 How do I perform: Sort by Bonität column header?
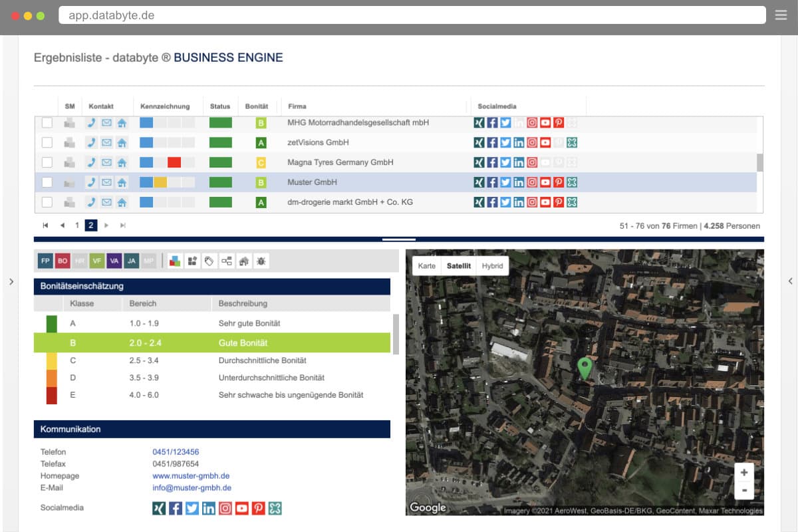257,106
